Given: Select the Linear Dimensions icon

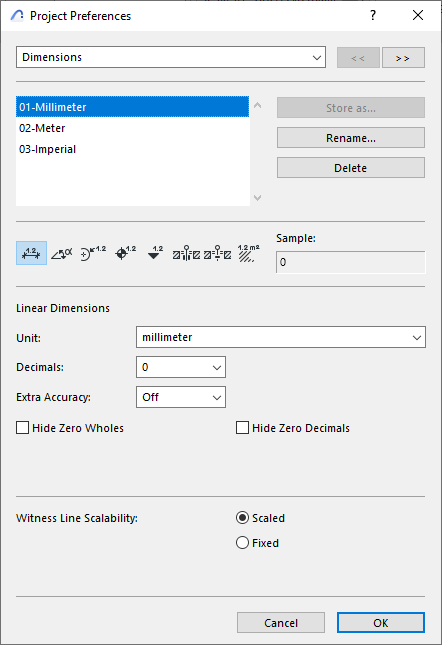Looking at the screenshot, I should point(31,253).
